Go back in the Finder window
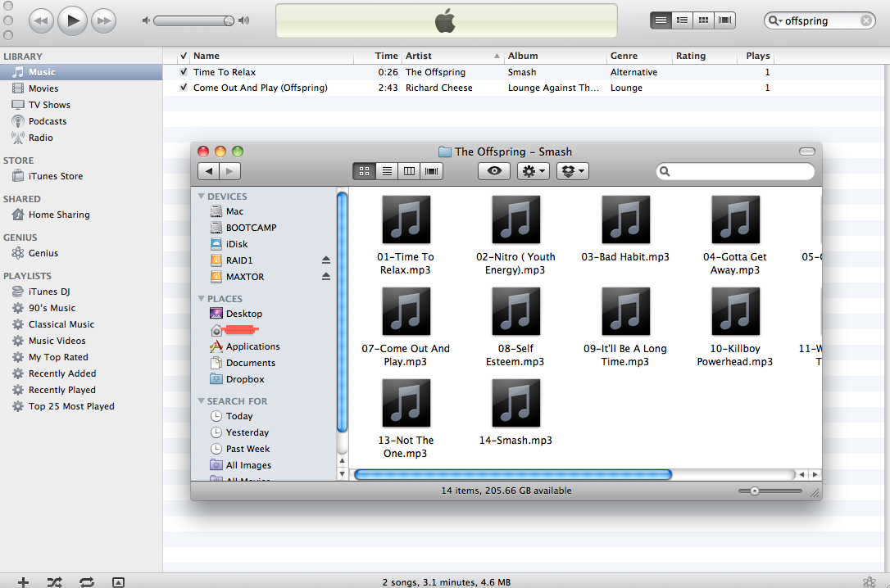The height and width of the screenshot is (588, 890). pos(208,171)
